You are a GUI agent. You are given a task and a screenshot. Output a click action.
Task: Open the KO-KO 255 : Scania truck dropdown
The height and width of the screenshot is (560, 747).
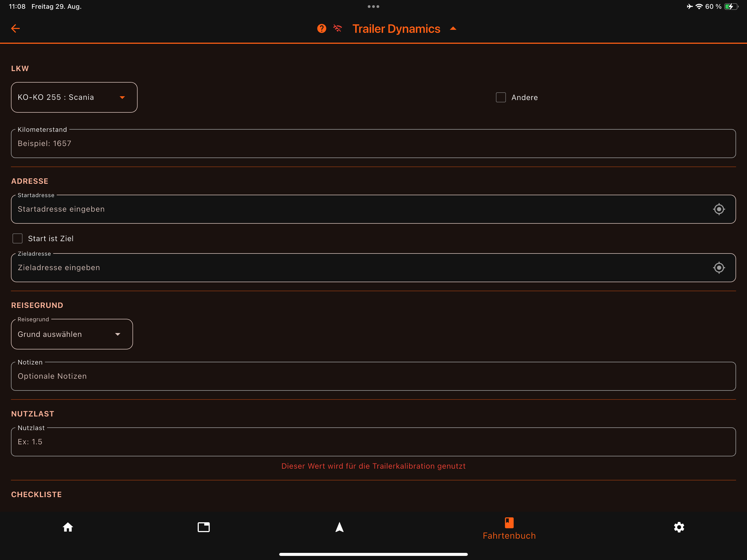(x=74, y=97)
